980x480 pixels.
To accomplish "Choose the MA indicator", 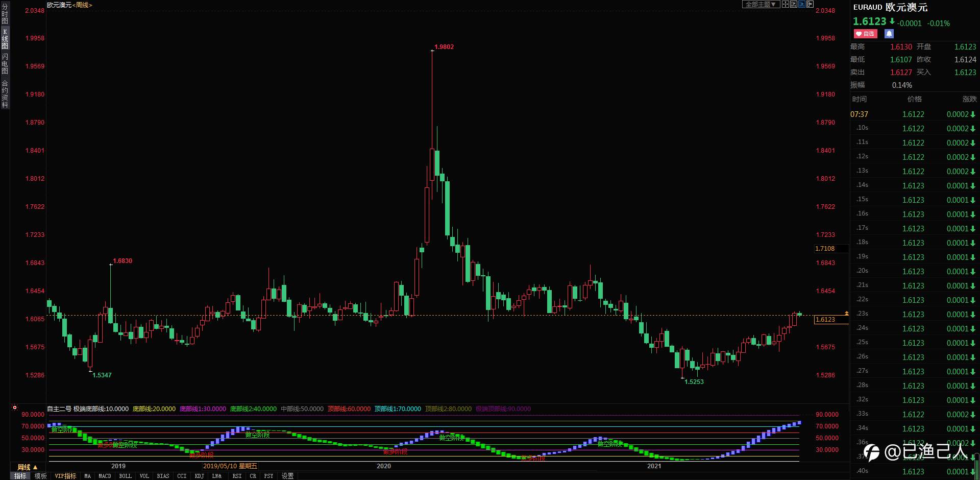I will (87, 476).
